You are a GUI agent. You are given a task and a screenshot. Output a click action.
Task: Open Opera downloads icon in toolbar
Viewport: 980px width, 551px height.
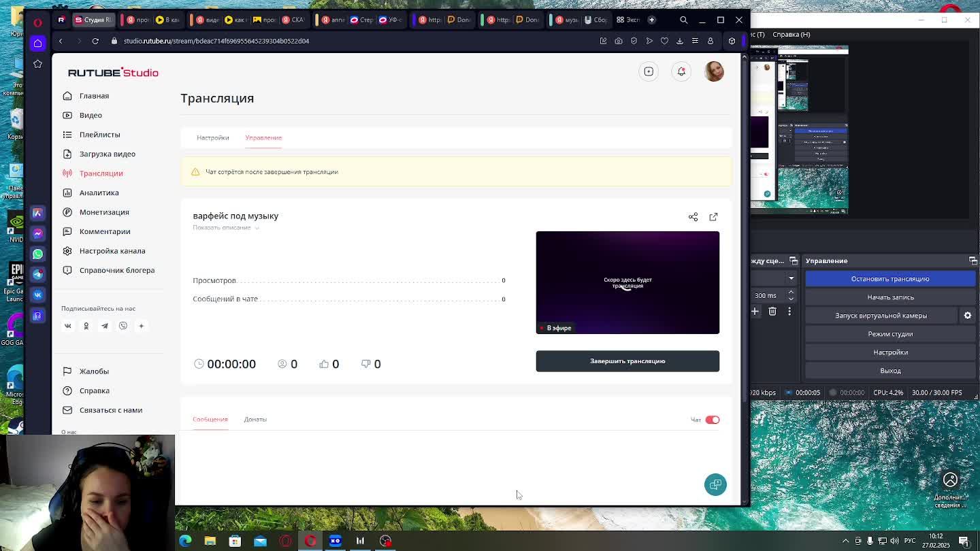[x=680, y=41]
